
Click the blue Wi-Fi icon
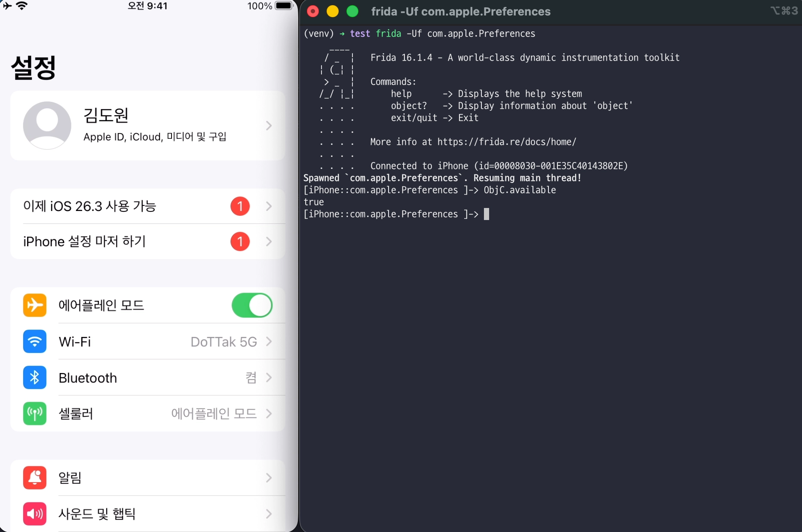coord(35,341)
